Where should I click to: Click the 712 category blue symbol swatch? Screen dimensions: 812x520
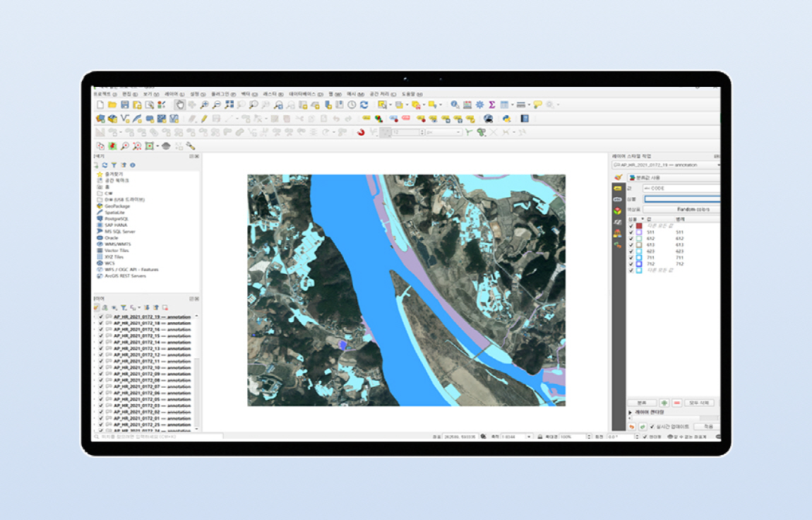point(639,264)
